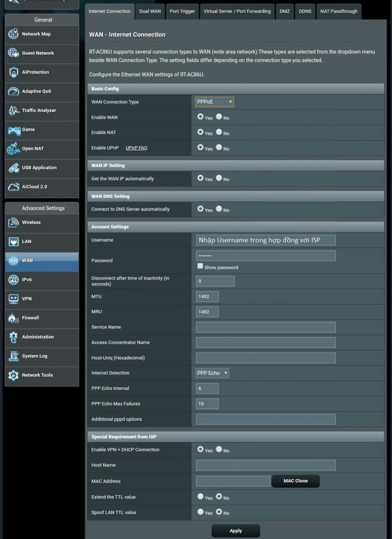This screenshot has width=392, height=539.
Task: Check the Show password checkbox
Action: [x=200, y=267]
